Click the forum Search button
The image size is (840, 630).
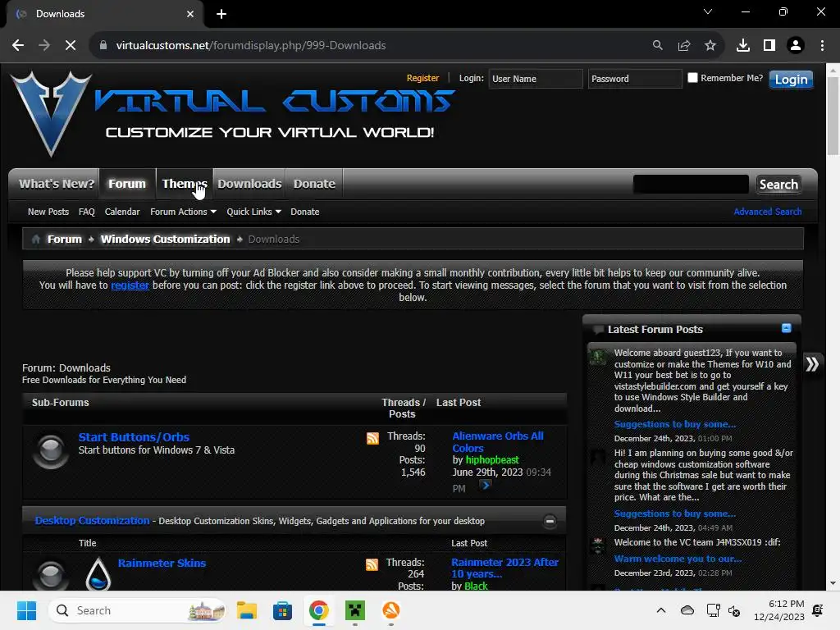pos(778,185)
